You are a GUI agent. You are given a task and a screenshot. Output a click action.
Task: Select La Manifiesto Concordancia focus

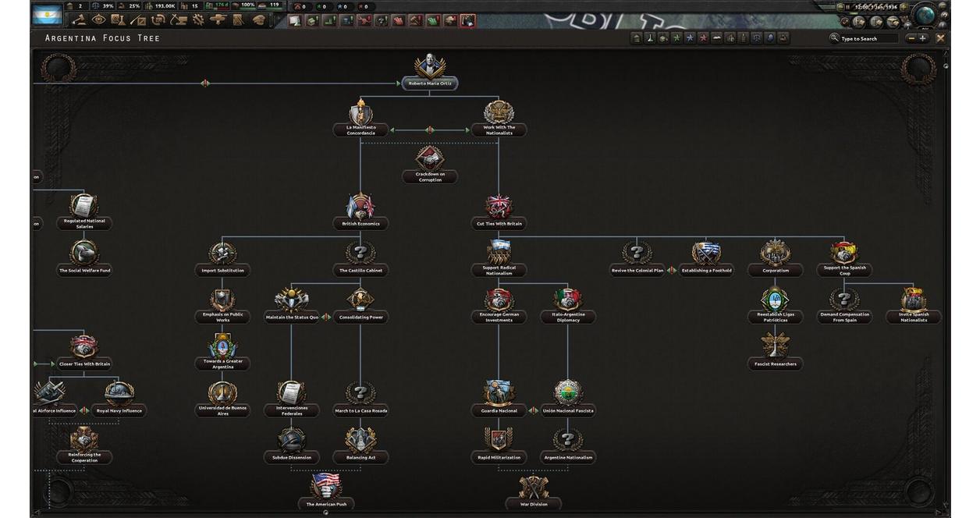[x=360, y=119]
